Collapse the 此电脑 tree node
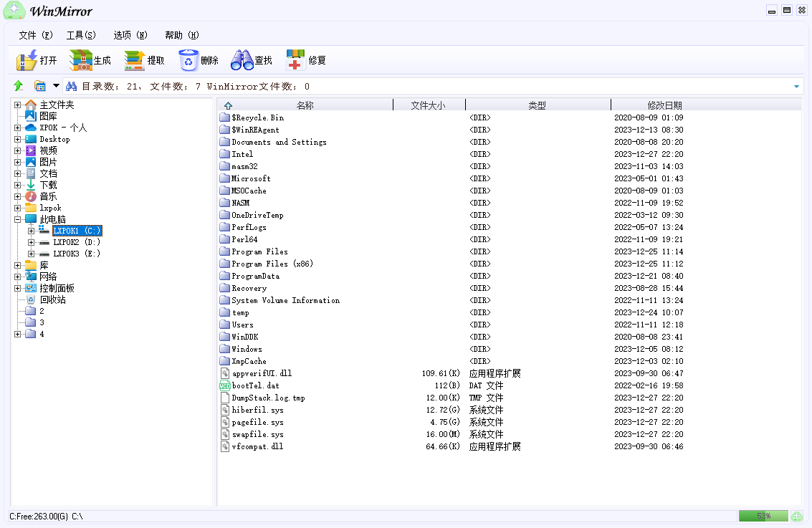The image size is (812, 528). [x=18, y=219]
